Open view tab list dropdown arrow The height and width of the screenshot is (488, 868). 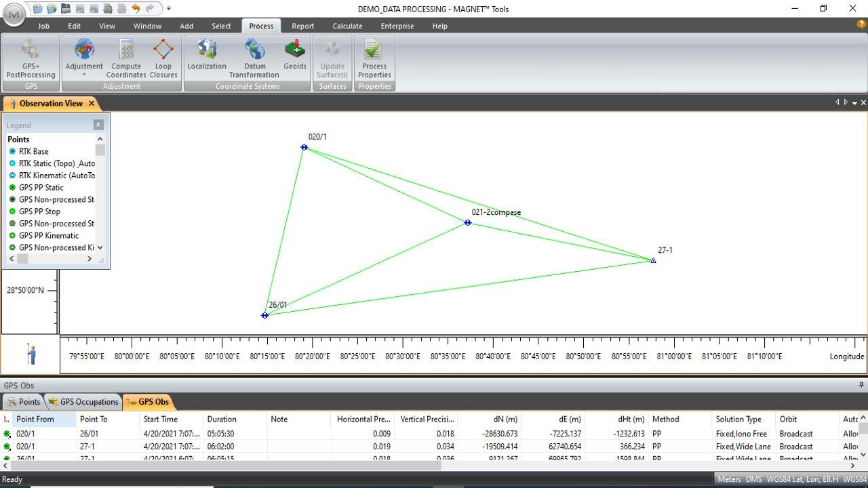pos(854,103)
